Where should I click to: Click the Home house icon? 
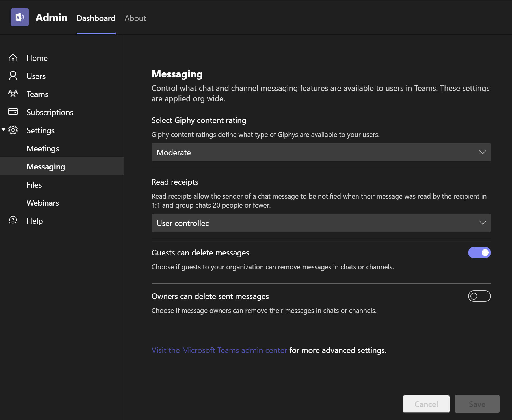tap(13, 58)
